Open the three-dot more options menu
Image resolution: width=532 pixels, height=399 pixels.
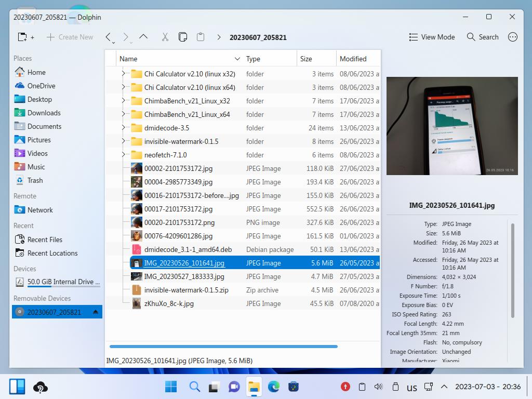(513, 37)
